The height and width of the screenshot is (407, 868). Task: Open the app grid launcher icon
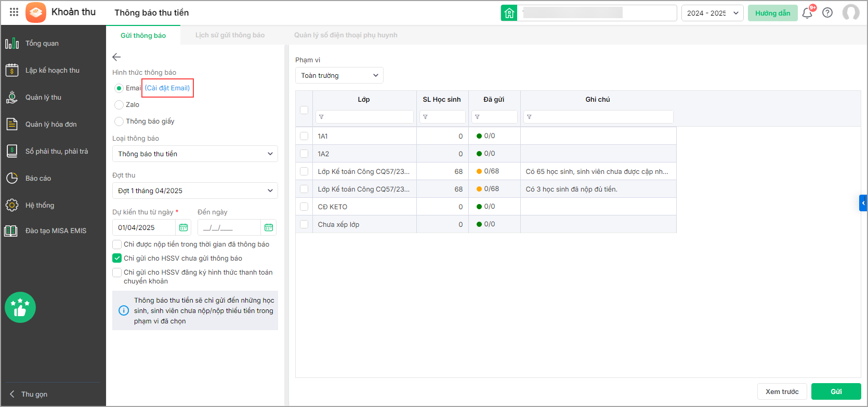14,12
